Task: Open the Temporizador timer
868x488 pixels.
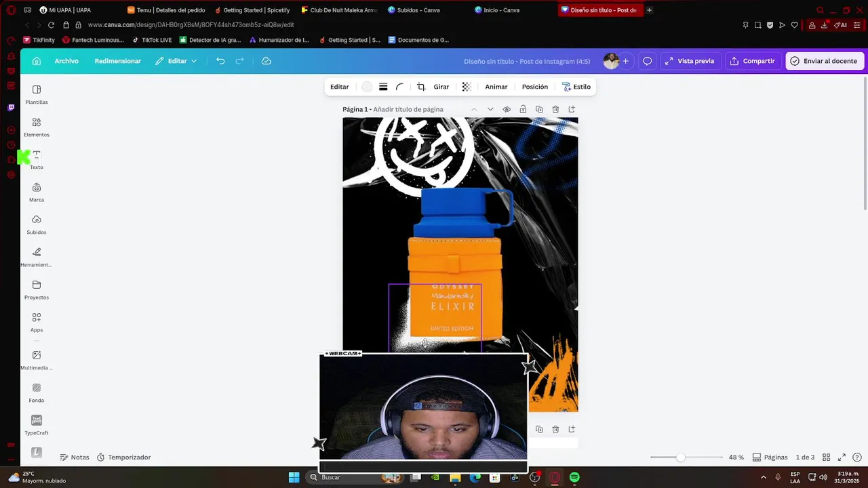Action: pyautogui.click(x=123, y=457)
